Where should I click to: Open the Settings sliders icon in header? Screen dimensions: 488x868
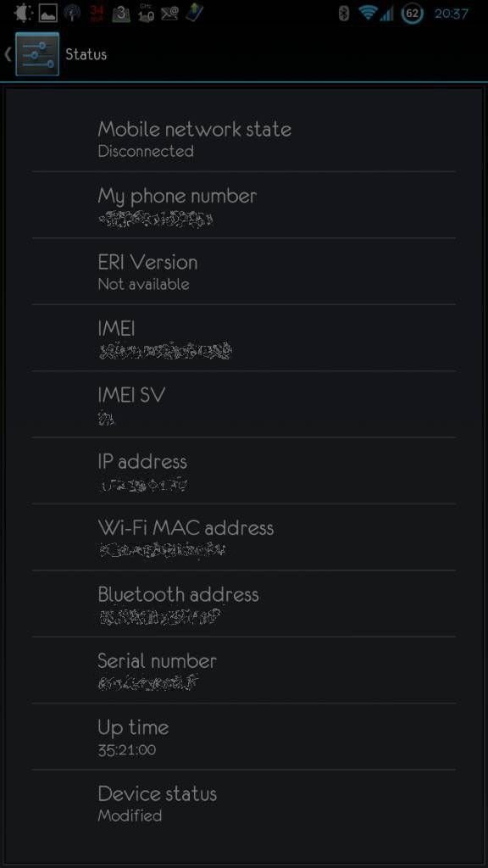click(37, 53)
